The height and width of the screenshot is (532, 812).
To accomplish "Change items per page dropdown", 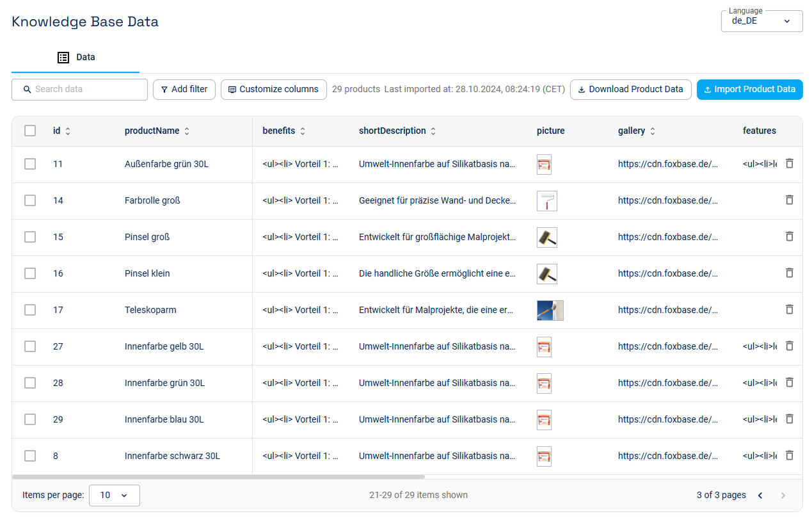I will coord(115,496).
